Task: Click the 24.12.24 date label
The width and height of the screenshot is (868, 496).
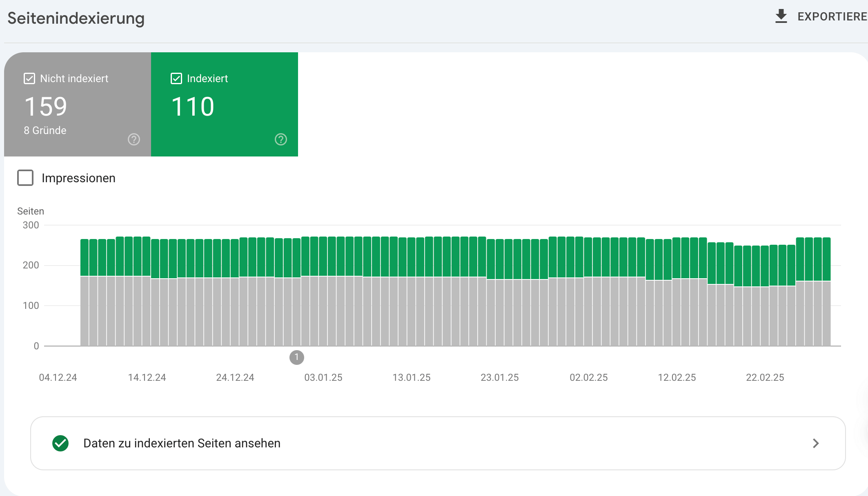Action: pyautogui.click(x=235, y=378)
